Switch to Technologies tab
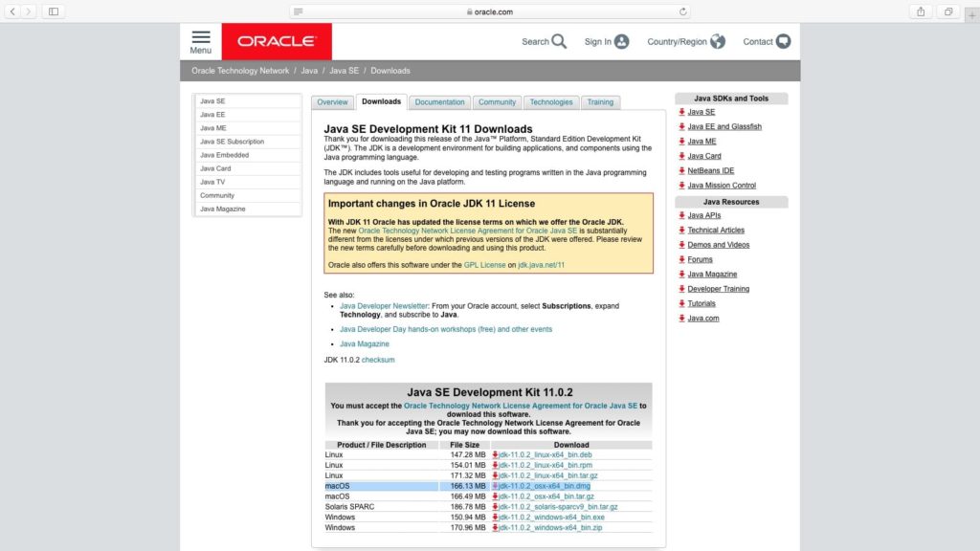 click(550, 101)
